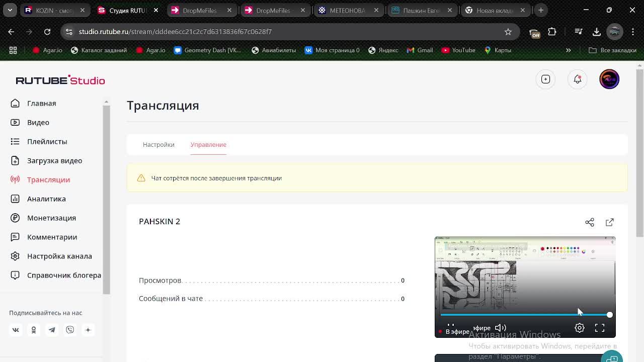Open the Аналитика section

38,199
